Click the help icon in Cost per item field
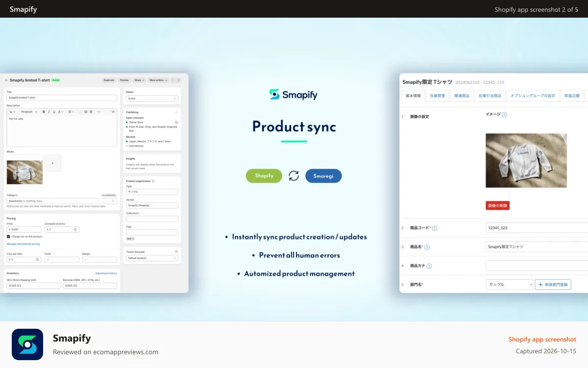 point(37,260)
